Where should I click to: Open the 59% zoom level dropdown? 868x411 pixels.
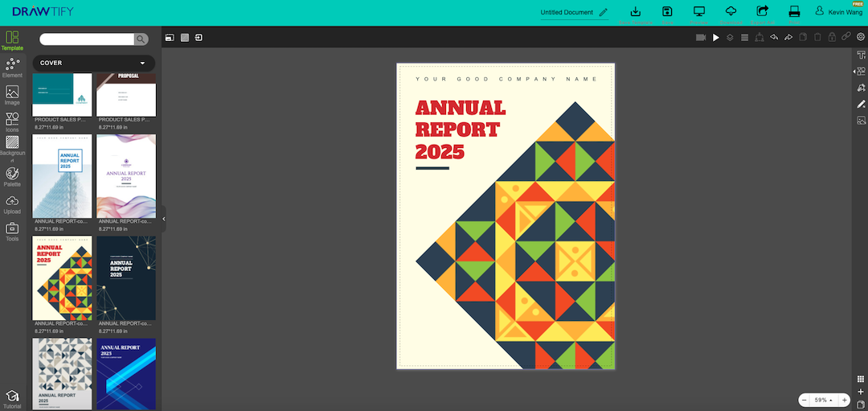point(825,400)
